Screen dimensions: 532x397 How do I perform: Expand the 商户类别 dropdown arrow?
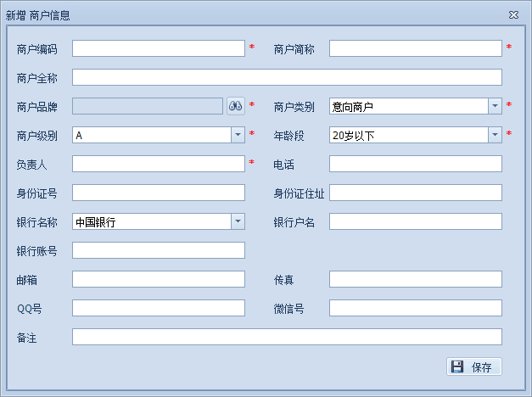[x=495, y=106]
